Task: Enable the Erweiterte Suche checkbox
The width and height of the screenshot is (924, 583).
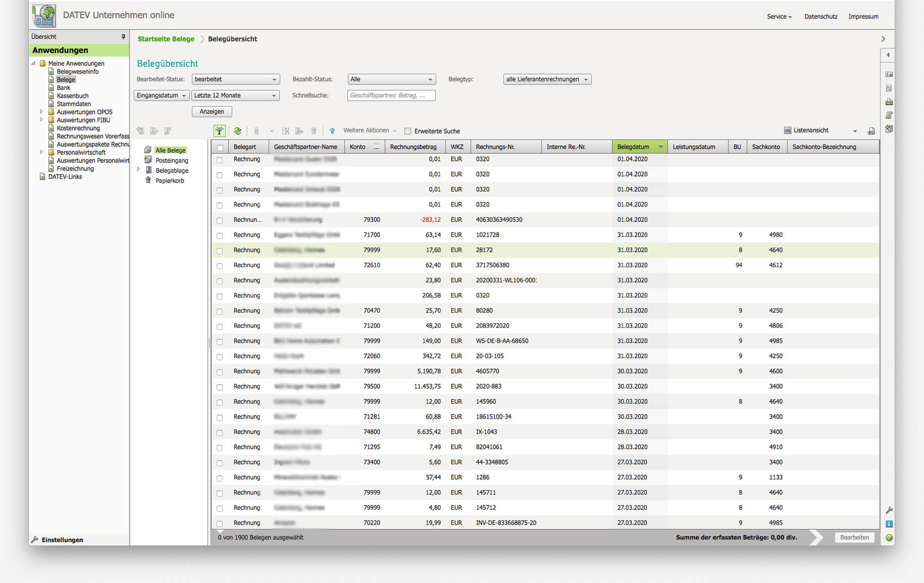Action: (408, 131)
